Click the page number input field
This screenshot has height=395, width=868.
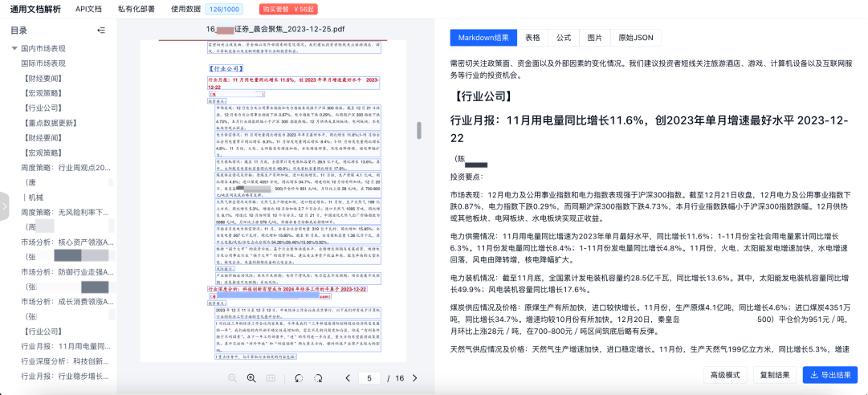(x=369, y=377)
